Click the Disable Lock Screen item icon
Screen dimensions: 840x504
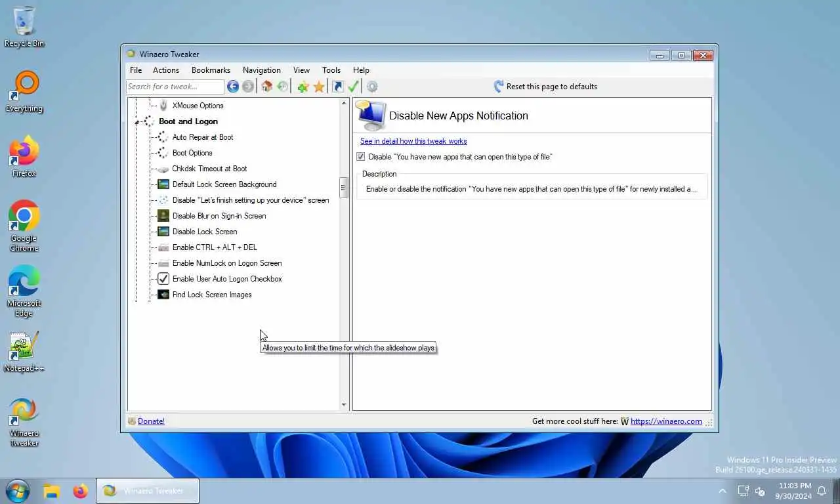(163, 232)
